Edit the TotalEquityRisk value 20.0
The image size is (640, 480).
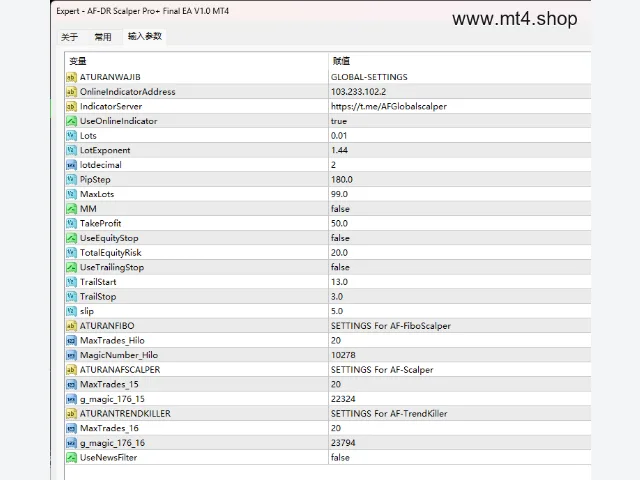(339, 253)
